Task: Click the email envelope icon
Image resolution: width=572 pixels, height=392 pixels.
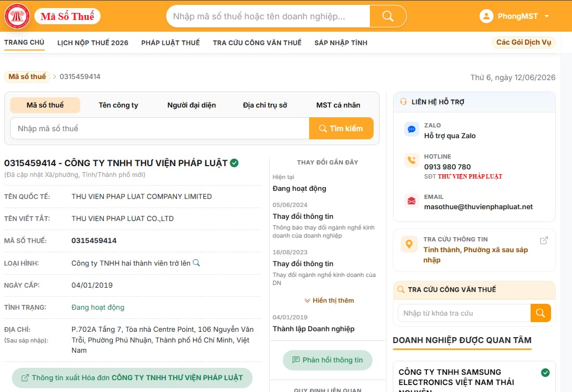Action: tap(411, 201)
